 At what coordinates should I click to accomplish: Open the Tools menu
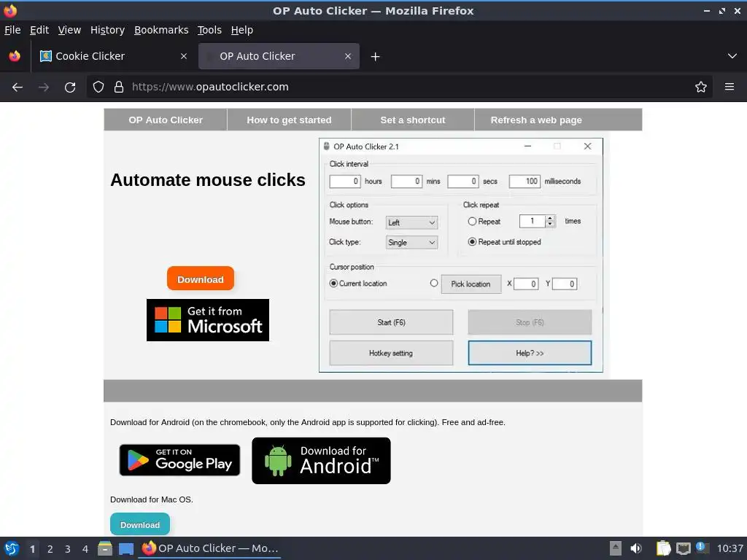coord(209,30)
